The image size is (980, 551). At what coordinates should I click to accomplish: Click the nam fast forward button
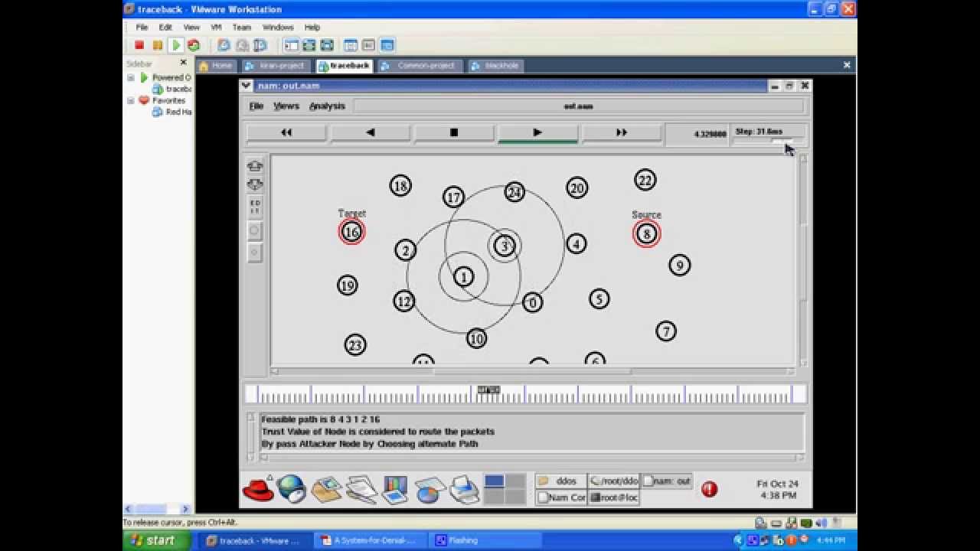[622, 132]
